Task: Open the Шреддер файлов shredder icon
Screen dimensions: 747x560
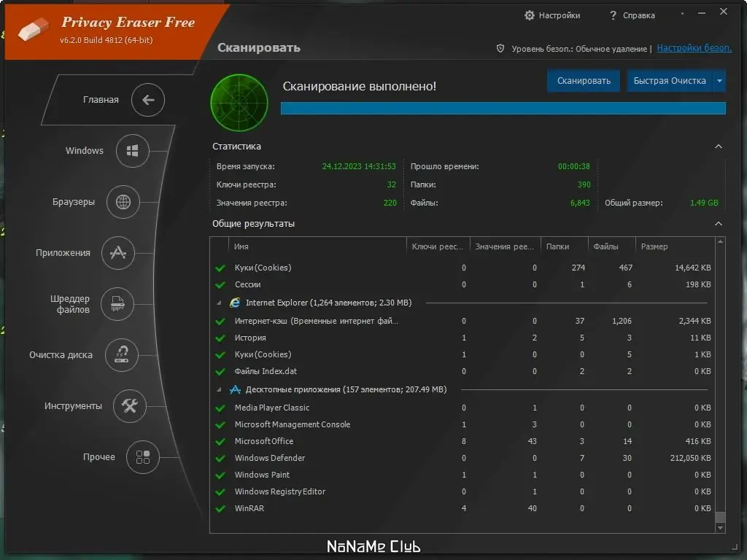Action: click(x=117, y=304)
